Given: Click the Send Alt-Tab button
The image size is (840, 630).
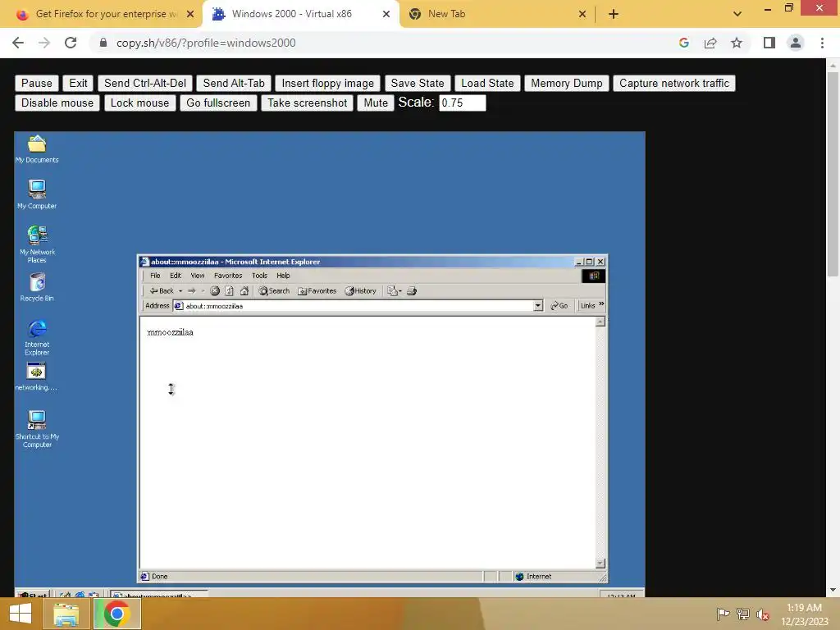Looking at the screenshot, I should (x=234, y=83).
